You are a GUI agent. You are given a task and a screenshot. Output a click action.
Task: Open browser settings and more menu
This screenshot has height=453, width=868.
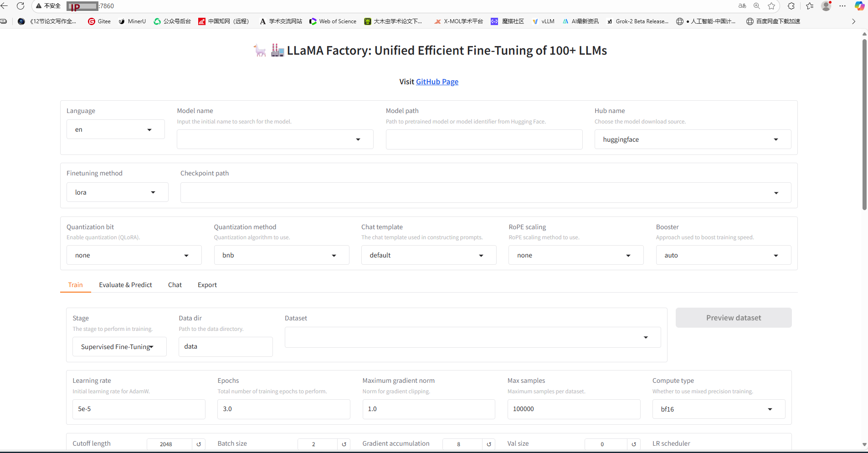coord(842,6)
